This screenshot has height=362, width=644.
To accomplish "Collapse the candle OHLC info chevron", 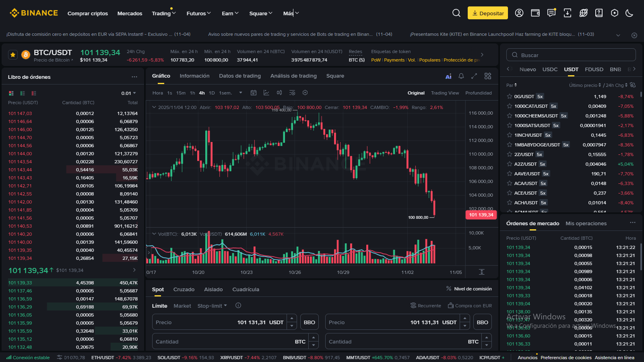I will pyautogui.click(x=154, y=107).
